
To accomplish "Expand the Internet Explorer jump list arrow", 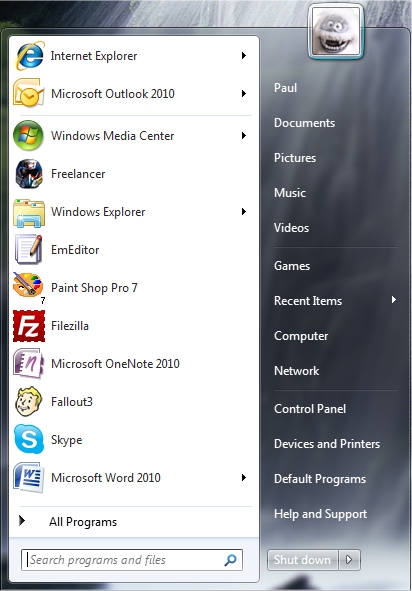I will pos(244,56).
